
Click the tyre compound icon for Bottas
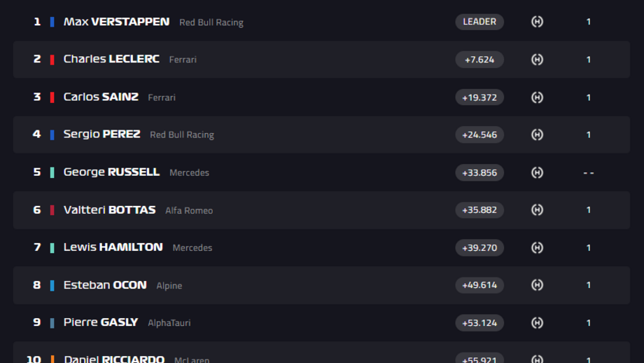coord(537,210)
